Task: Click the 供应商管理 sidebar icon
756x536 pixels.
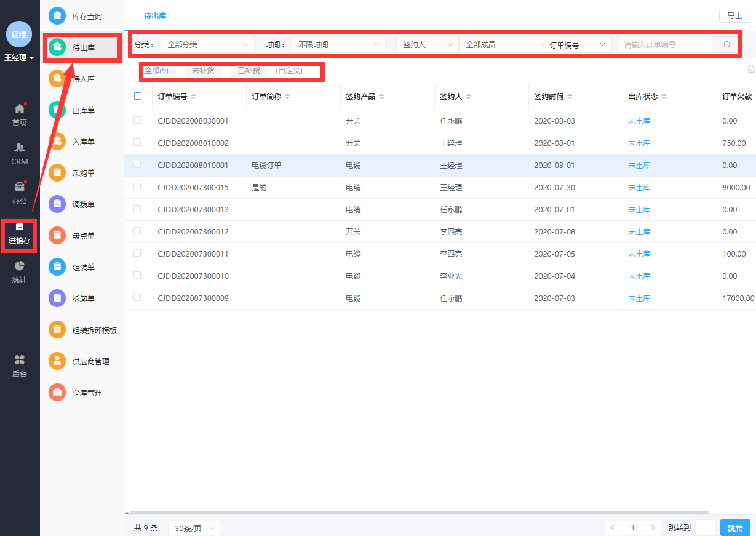Action: coord(57,361)
